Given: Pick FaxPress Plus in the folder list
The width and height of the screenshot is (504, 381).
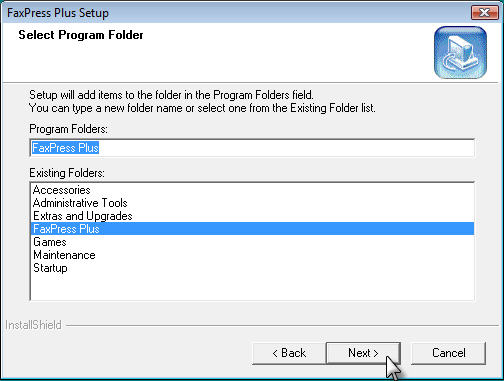Looking at the screenshot, I should click(x=252, y=229).
